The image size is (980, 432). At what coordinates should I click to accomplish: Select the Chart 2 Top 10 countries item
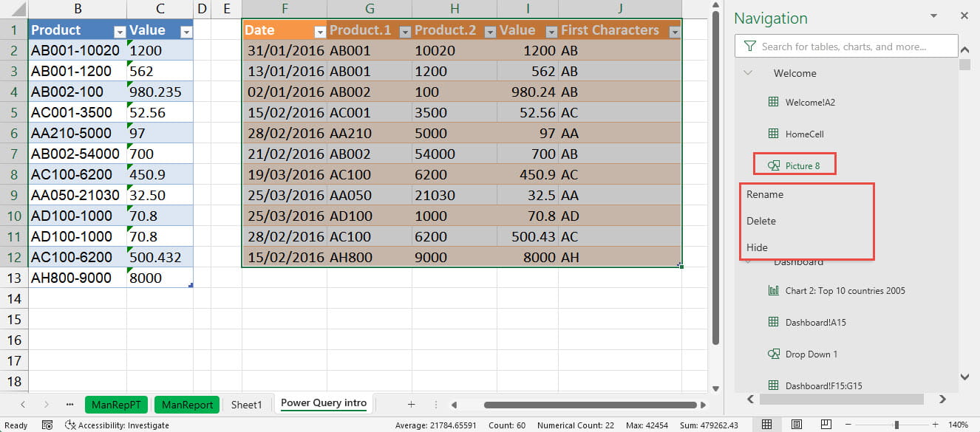coord(845,290)
